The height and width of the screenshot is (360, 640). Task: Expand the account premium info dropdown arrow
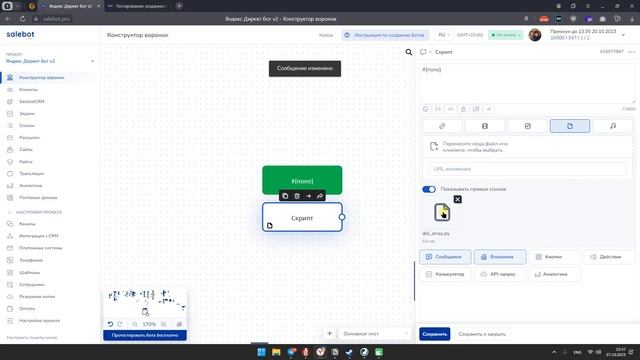[x=623, y=35]
